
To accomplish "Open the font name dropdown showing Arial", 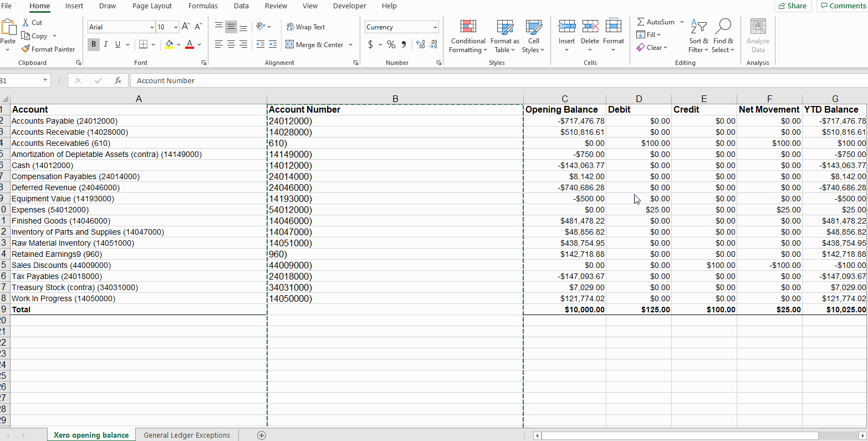I will coord(152,27).
